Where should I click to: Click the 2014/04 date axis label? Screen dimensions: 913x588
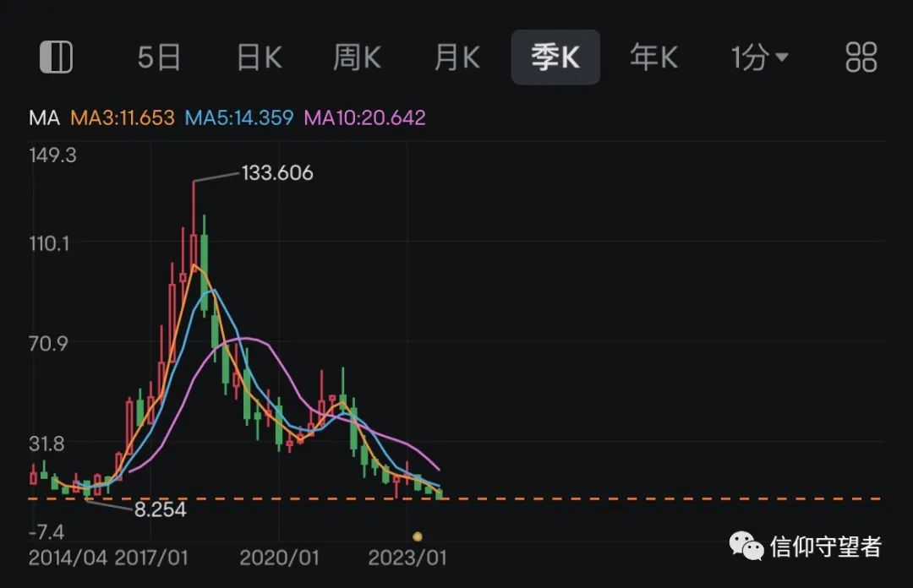[68, 558]
